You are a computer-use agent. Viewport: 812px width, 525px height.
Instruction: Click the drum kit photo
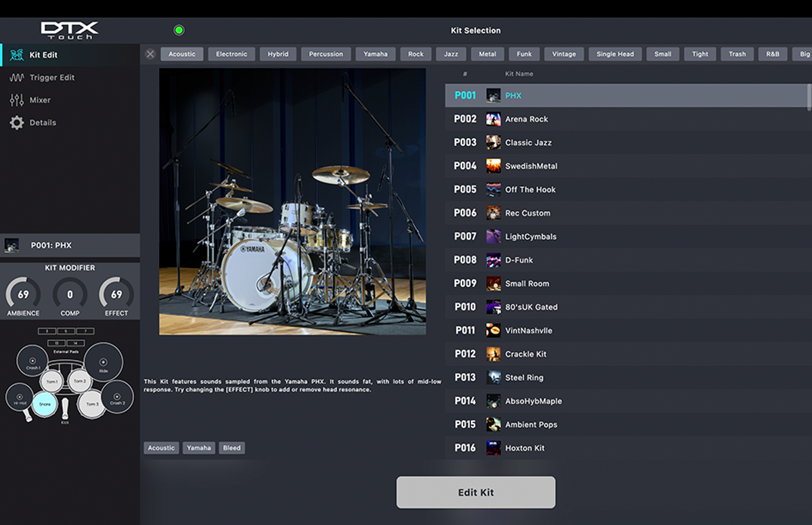point(292,202)
